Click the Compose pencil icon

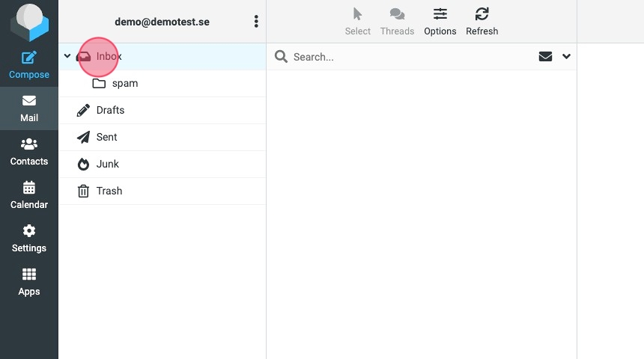point(29,58)
